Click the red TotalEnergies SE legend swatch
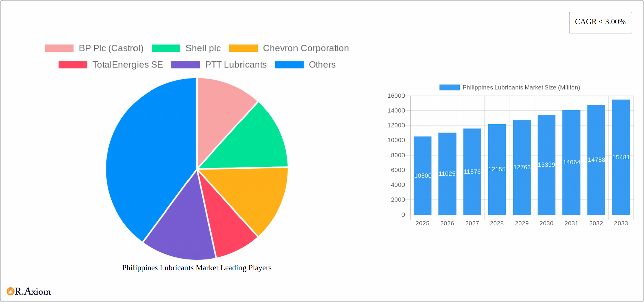Viewport: 644px width, 302px height. pyautogui.click(x=73, y=64)
